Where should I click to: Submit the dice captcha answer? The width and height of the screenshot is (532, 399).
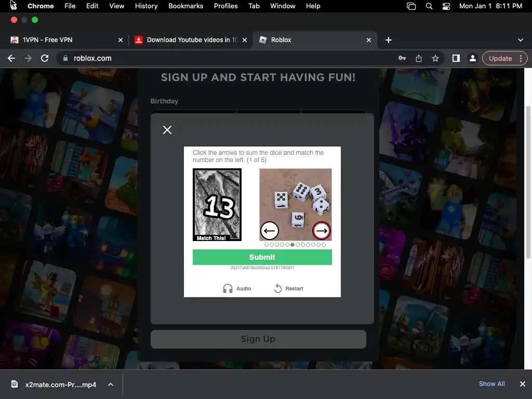(x=262, y=257)
